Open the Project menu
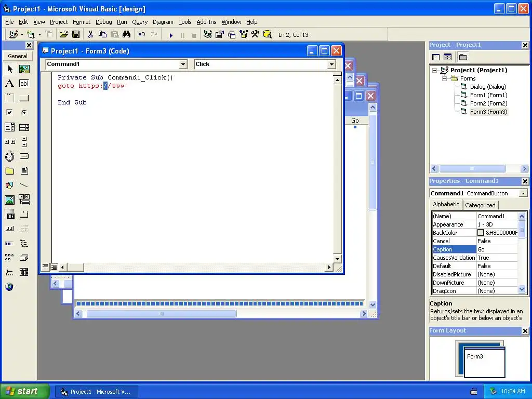This screenshot has height=399, width=532. click(59, 22)
